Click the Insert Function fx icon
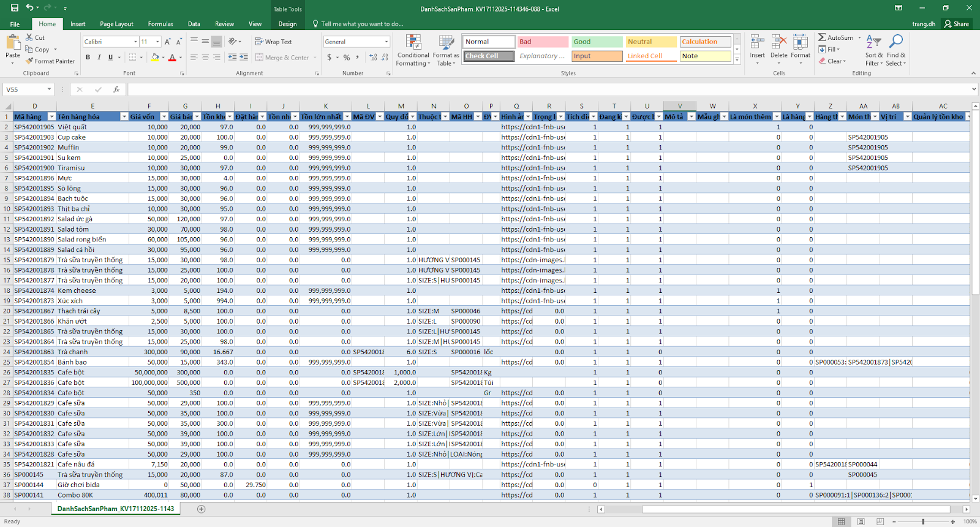Viewport: 980px width, 527px height. [x=116, y=89]
